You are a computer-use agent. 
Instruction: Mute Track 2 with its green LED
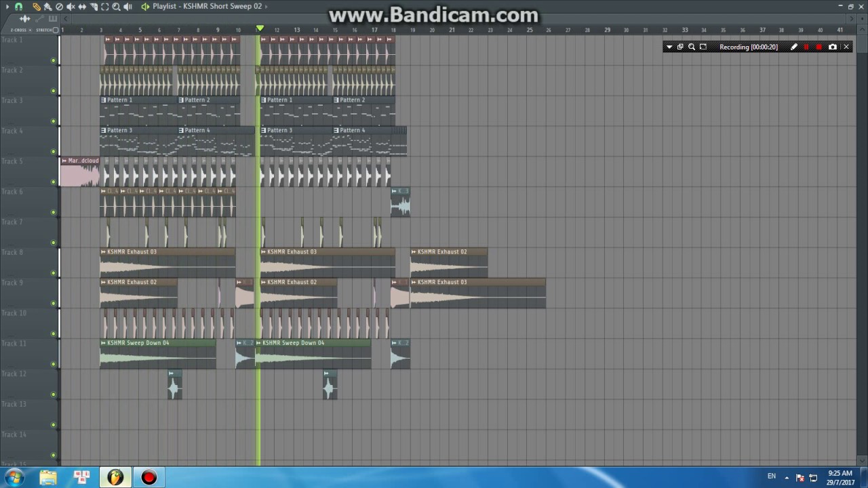pos(54,91)
